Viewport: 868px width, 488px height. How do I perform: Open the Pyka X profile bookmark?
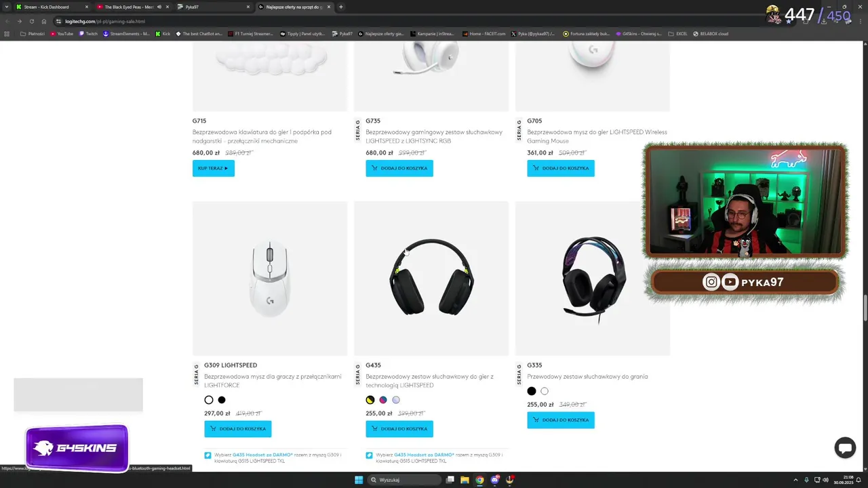pos(533,33)
